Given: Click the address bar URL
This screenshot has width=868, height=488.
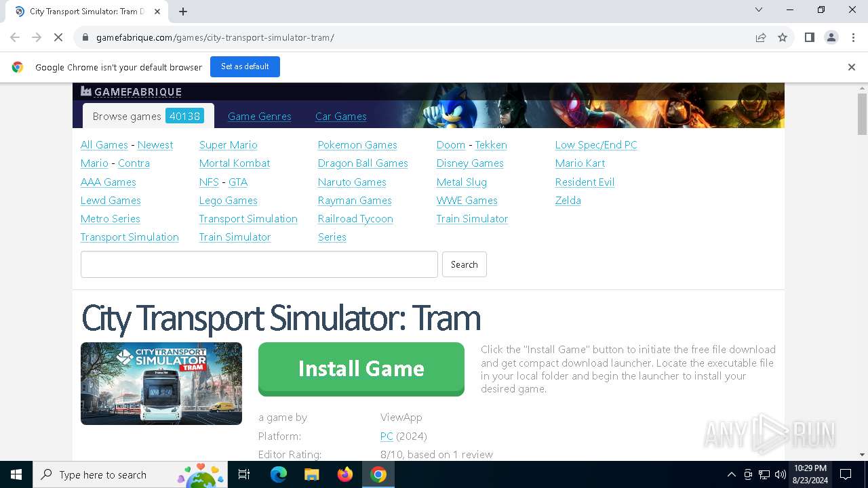Looking at the screenshot, I should pos(216,37).
